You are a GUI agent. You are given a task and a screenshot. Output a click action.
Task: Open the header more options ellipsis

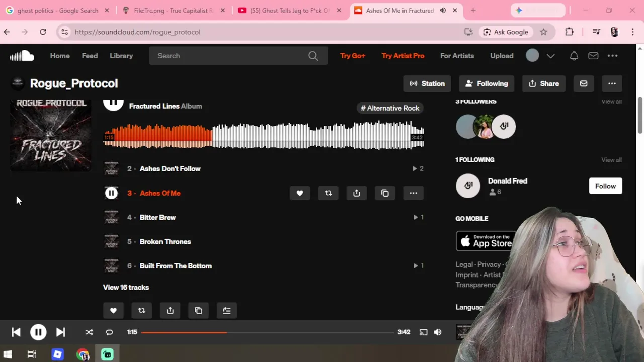click(x=612, y=56)
